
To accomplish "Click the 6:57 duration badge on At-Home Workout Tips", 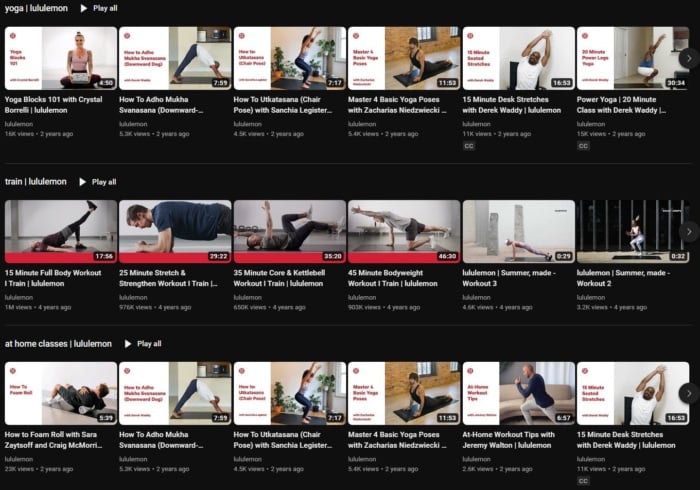I will (x=563, y=418).
